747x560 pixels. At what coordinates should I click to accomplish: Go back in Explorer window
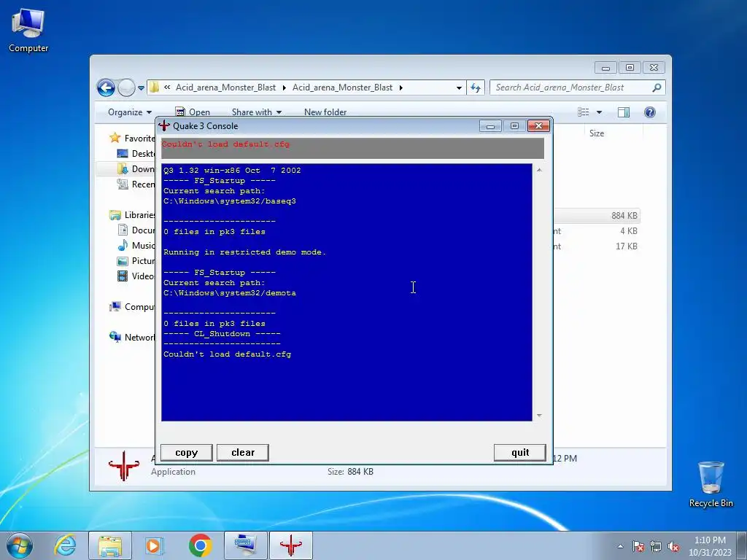[x=106, y=87]
